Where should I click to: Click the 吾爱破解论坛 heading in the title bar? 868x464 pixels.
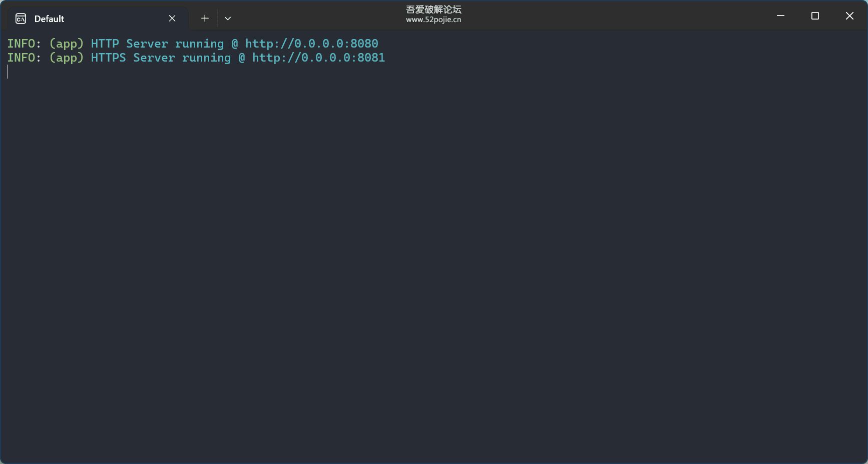[x=433, y=9]
